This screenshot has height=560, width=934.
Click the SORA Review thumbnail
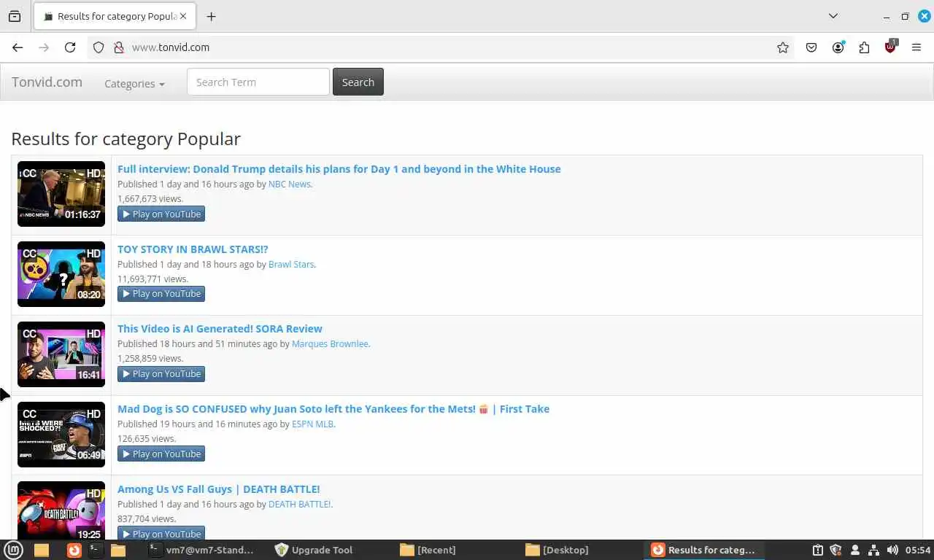[61, 354]
